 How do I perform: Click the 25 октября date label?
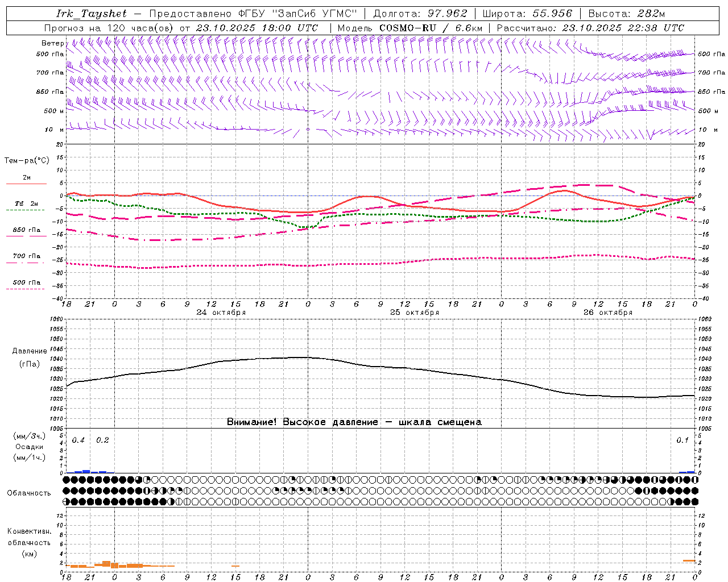415,313
